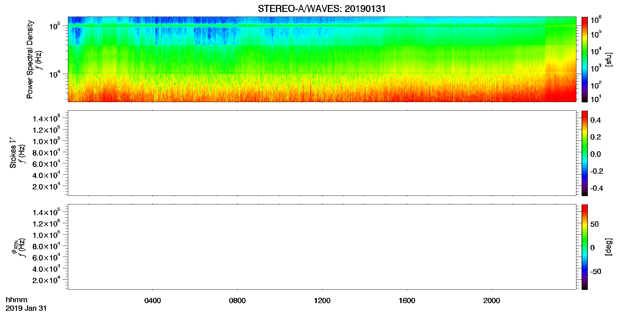Click the 0400 time tick label
Image resolution: width=644 pixels, height=332 pixels.
coord(152,301)
